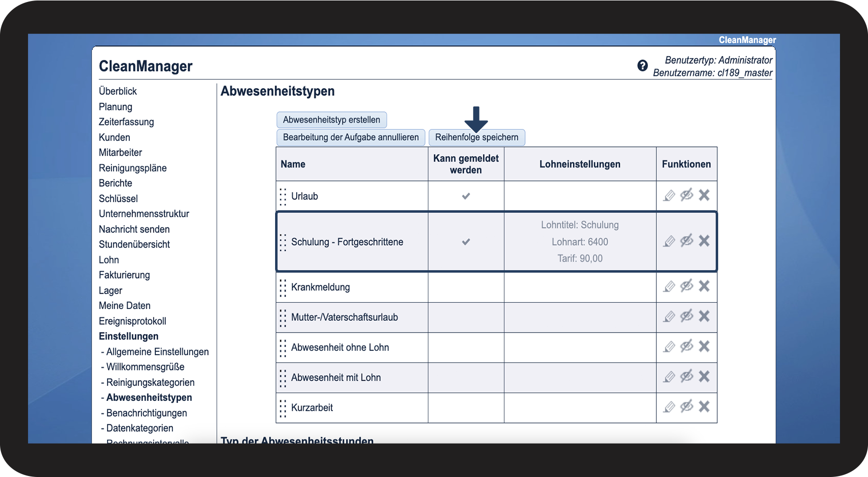This screenshot has height=477, width=868.
Task: Open Allgemeine Einstellungen submenu item
Action: point(157,352)
